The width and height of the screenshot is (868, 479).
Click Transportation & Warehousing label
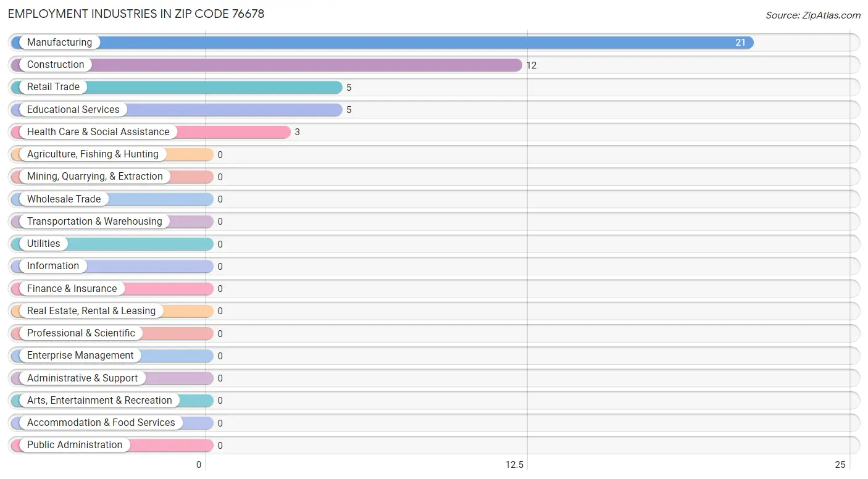(x=94, y=221)
